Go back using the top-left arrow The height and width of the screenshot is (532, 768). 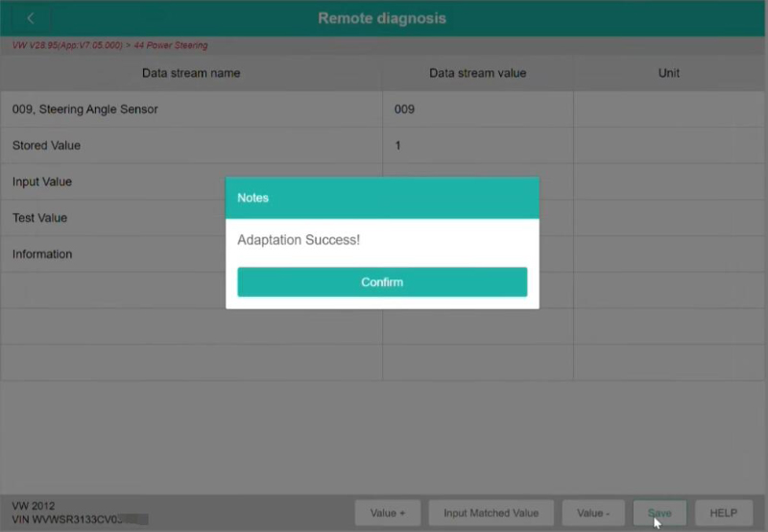[31, 18]
